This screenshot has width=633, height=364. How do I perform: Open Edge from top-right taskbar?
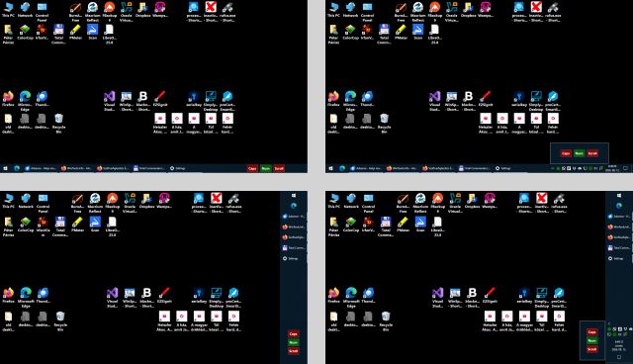[342, 168]
